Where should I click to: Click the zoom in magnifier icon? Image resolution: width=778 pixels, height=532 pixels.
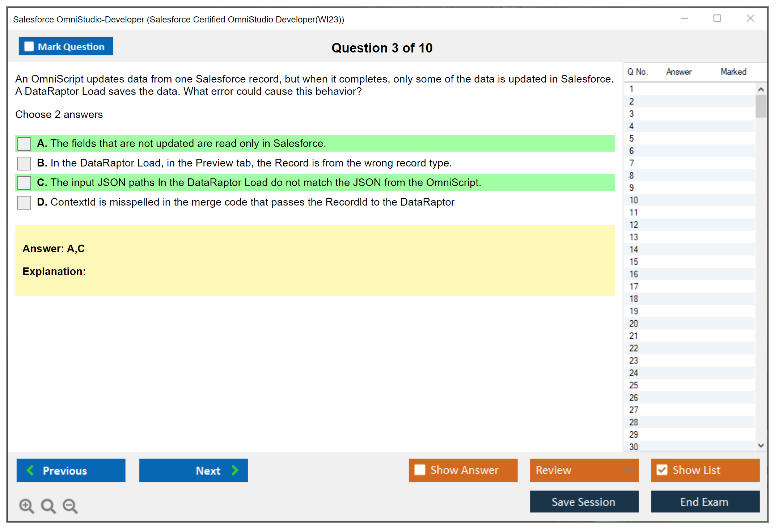26,505
